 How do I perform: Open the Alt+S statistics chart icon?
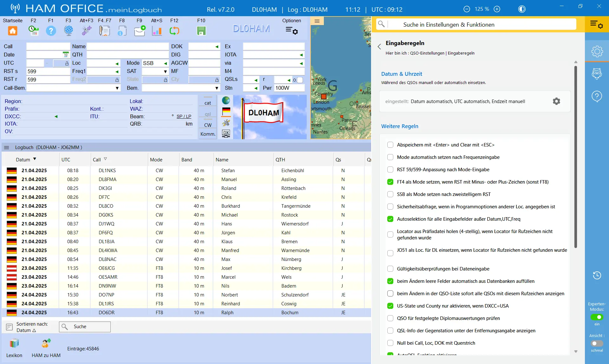pos(157,31)
